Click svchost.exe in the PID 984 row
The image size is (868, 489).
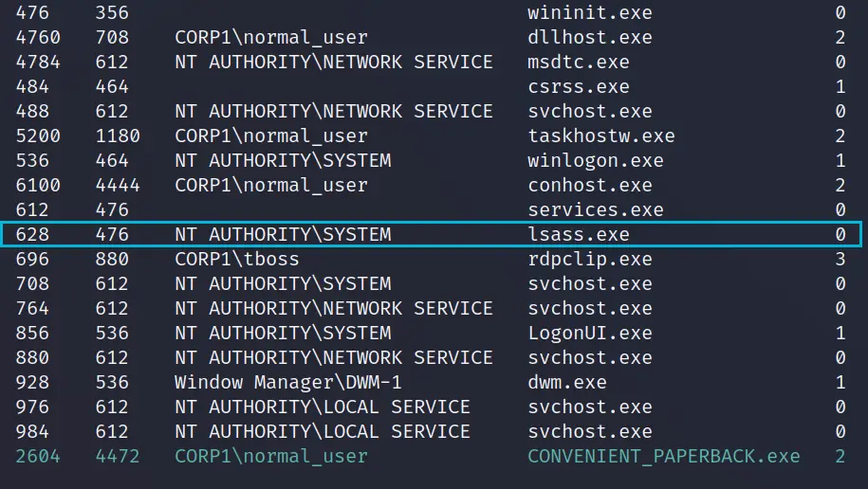(x=589, y=431)
